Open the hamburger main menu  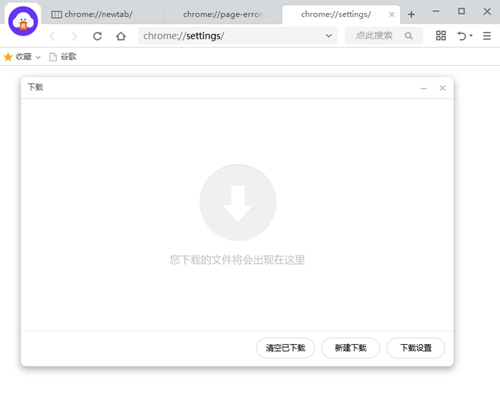(x=487, y=36)
